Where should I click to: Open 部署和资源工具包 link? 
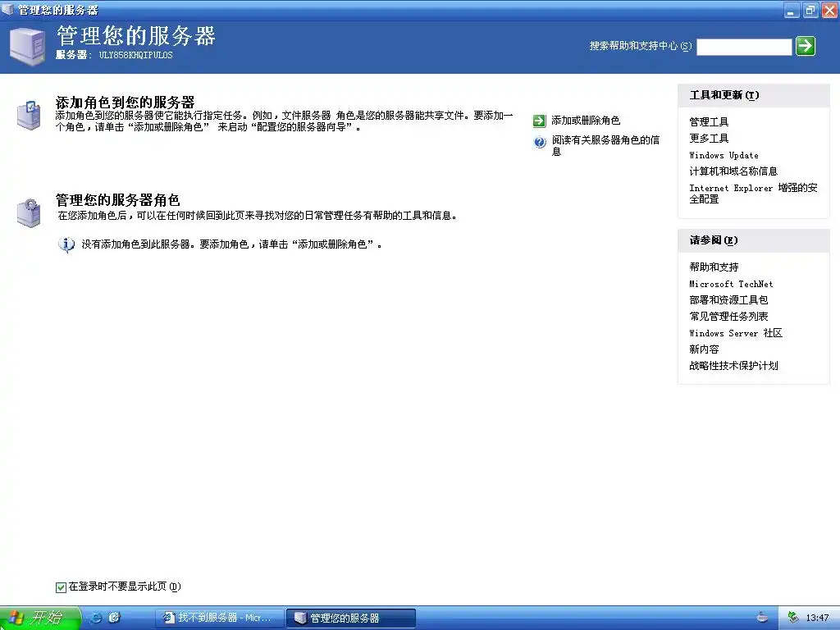point(728,300)
